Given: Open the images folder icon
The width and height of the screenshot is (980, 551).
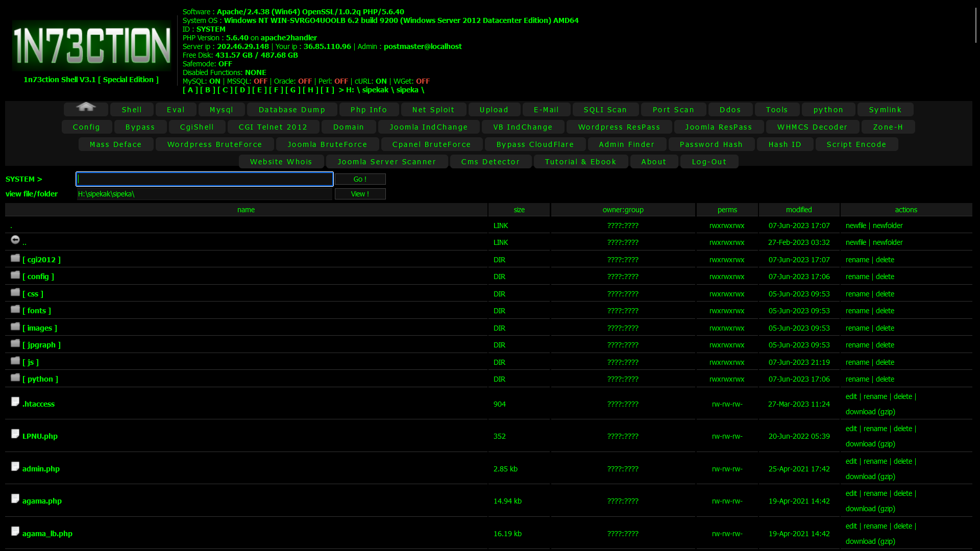Looking at the screenshot, I should tap(15, 327).
